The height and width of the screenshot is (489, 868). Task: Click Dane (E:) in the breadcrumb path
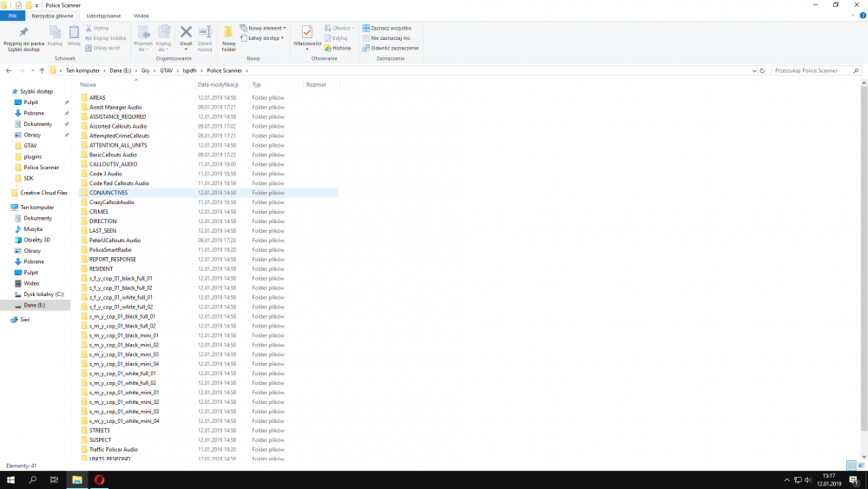(x=120, y=70)
